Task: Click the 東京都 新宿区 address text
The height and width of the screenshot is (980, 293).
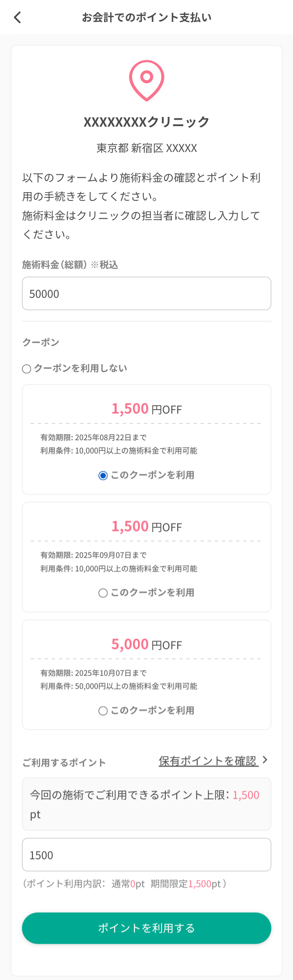Action: tap(146, 148)
